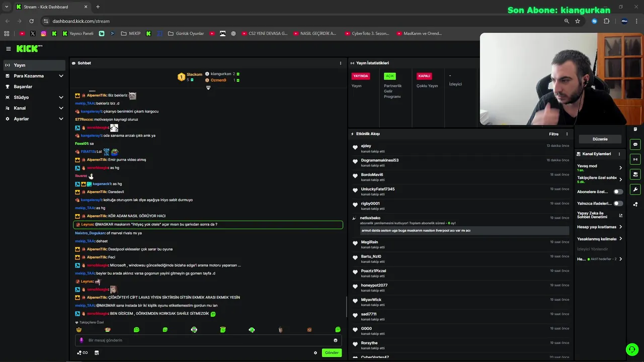Screen dimensions: 644x362
Task: Open Günlük Oyunlar bookmarks folder
Action: 186,34
